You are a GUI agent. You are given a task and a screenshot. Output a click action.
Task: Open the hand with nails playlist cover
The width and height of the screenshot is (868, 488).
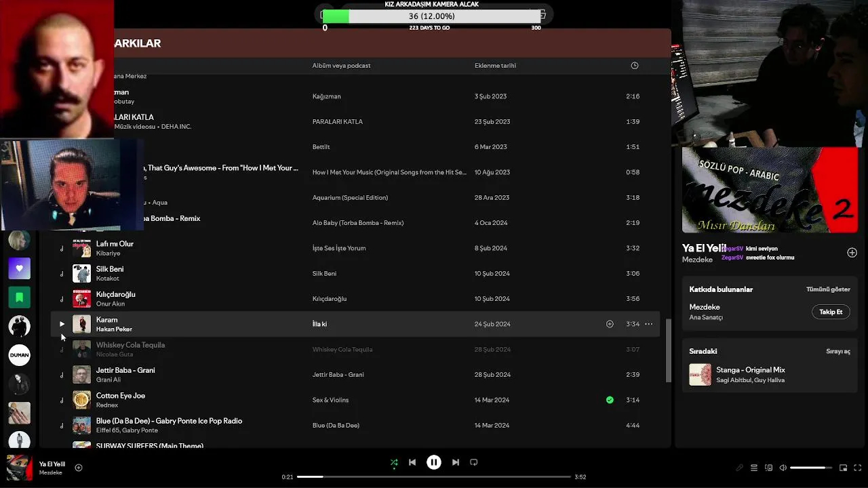19,412
